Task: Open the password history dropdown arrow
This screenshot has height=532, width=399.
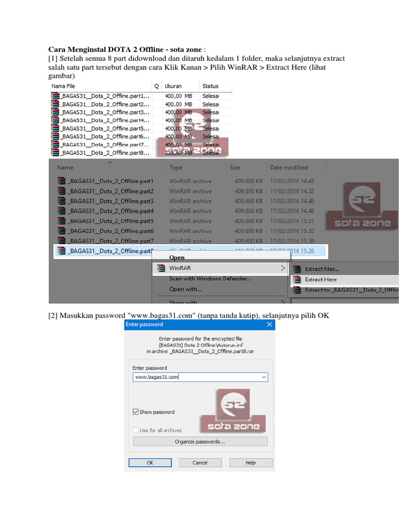Action: point(263,377)
